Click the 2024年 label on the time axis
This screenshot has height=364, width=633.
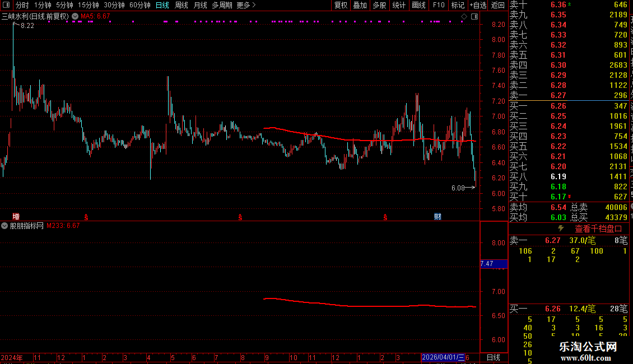click(x=12, y=357)
